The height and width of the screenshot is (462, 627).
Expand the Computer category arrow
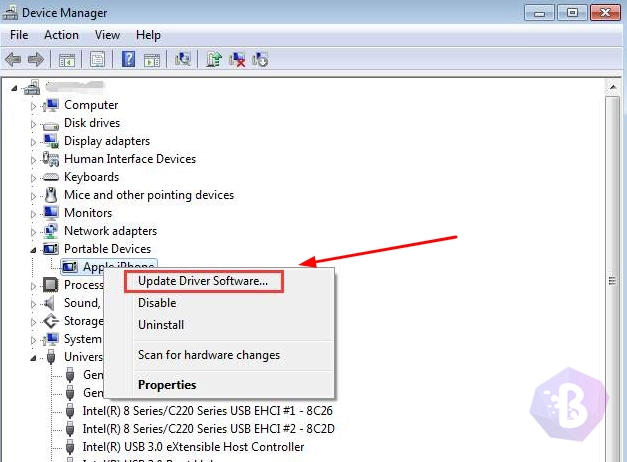coord(34,106)
